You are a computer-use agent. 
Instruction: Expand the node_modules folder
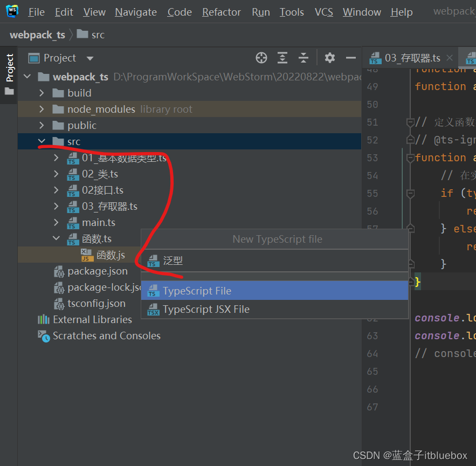pos(42,109)
